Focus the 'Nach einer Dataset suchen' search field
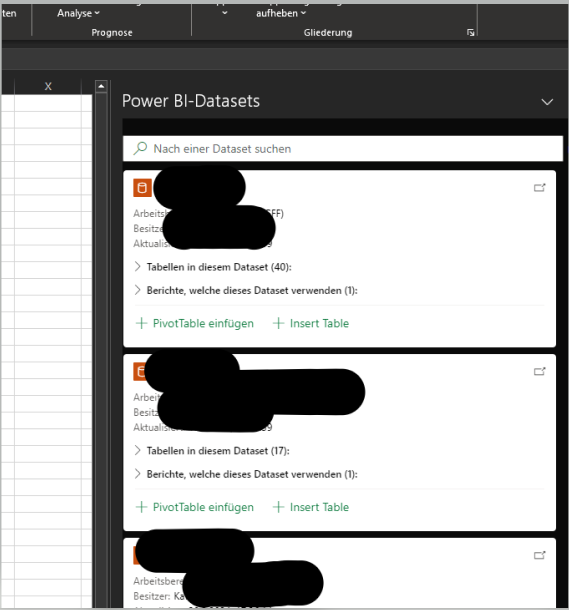Image resolution: width=569 pixels, height=610 pixels. (343, 149)
